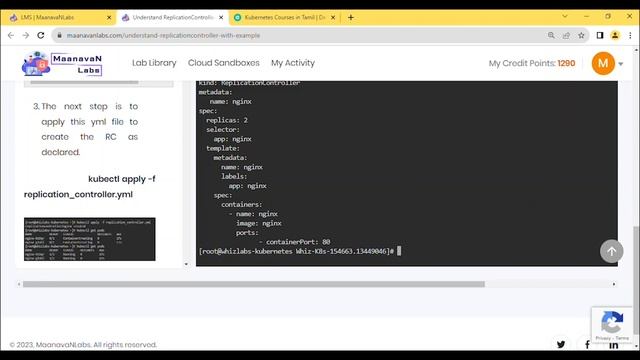Viewport: 640px width, 360px height.
Task: Click the terminal command prompt line
Action: click(x=300, y=251)
